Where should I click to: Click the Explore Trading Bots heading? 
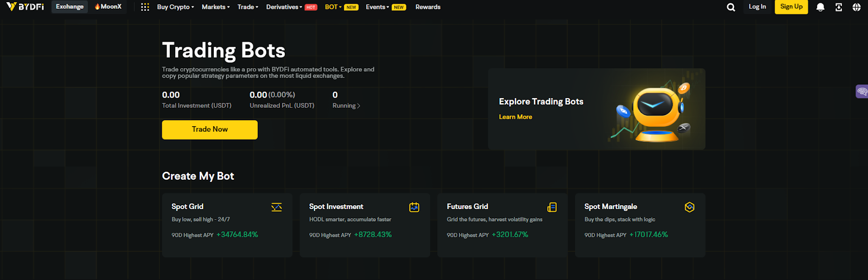[x=541, y=102]
